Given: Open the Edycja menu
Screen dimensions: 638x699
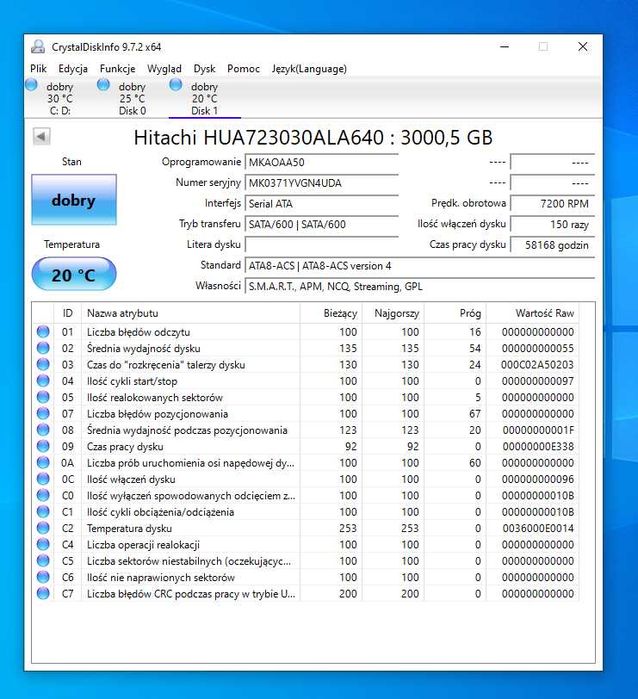Looking at the screenshot, I should point(73,69).
